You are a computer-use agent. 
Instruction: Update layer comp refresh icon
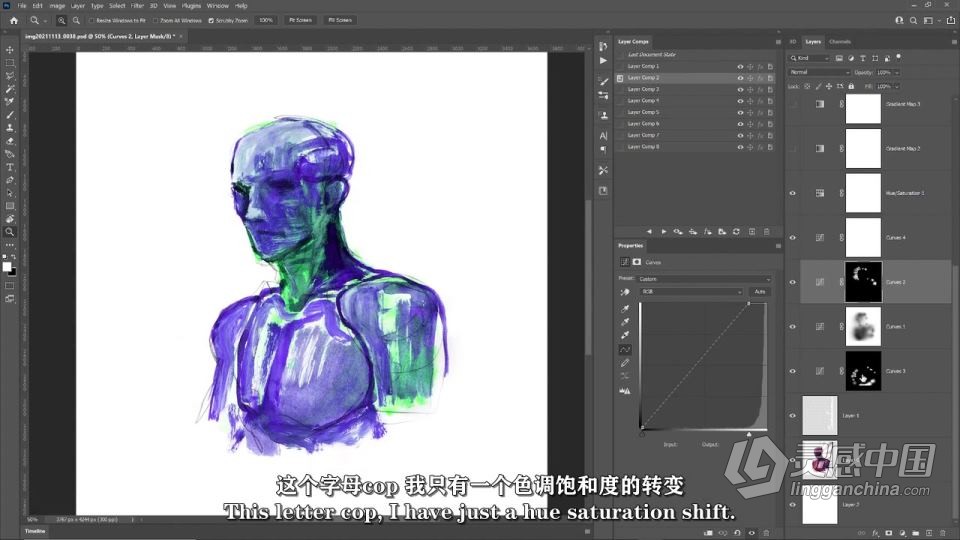(x=736, y=231)
